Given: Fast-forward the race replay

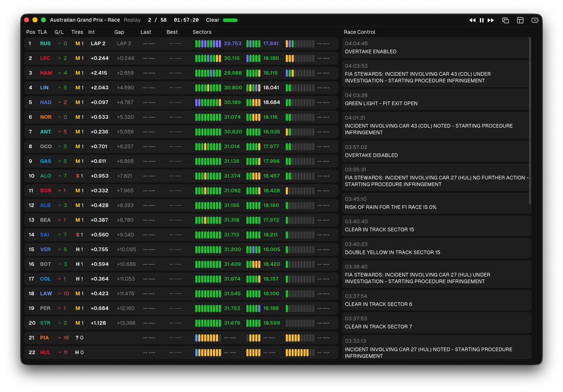Looking at the screenshot, I should (491, 20).
